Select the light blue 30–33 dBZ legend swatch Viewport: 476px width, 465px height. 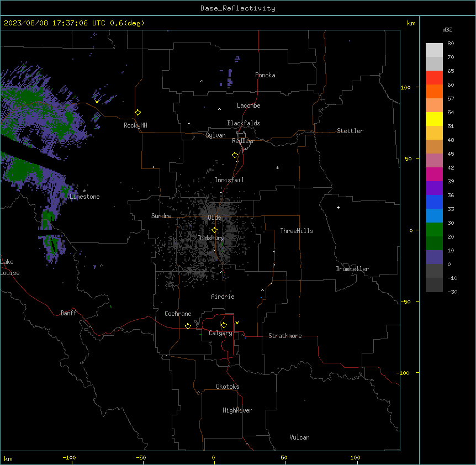coord(434,216)
